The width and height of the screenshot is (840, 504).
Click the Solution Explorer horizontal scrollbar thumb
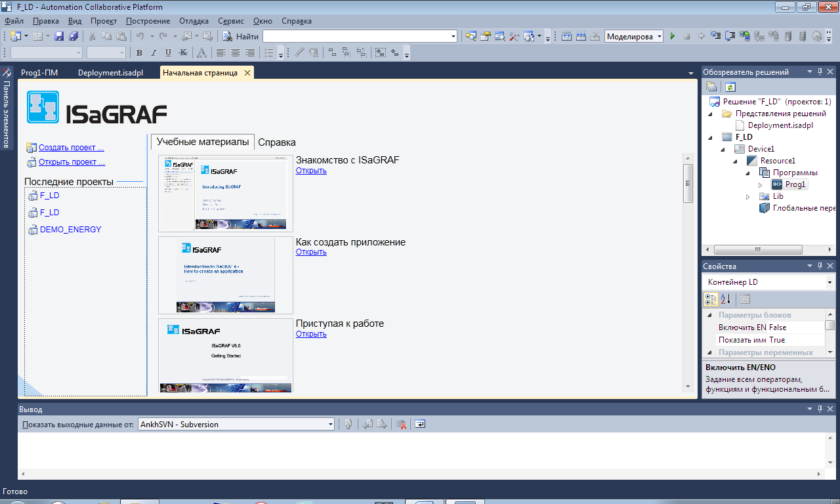click(758, 249)
